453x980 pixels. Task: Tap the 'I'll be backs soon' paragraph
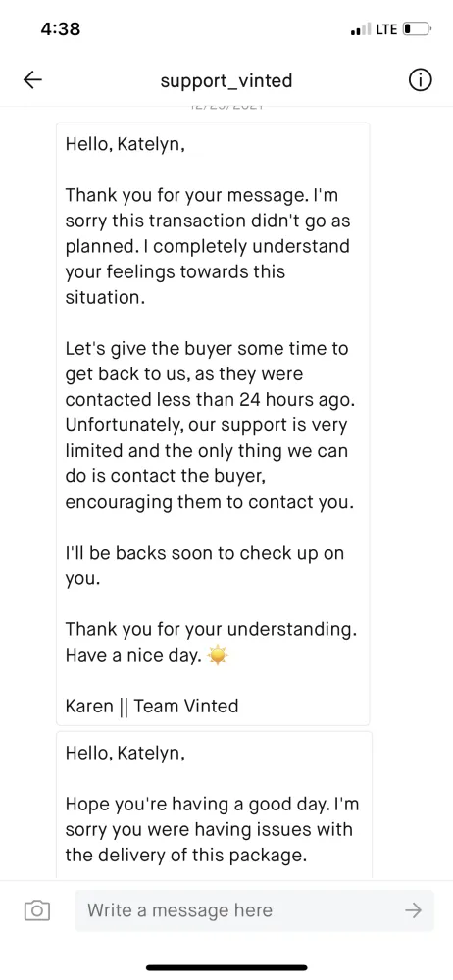tap(205, 566)
